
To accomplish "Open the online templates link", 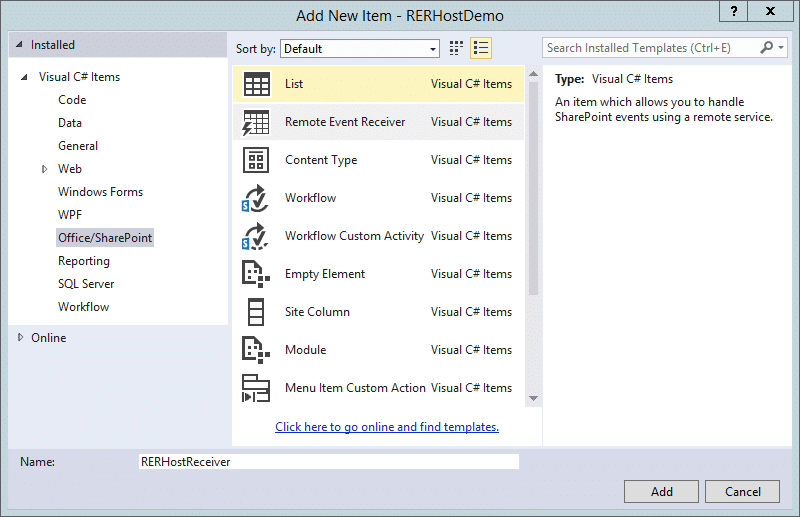I will (x=387, y=427).
